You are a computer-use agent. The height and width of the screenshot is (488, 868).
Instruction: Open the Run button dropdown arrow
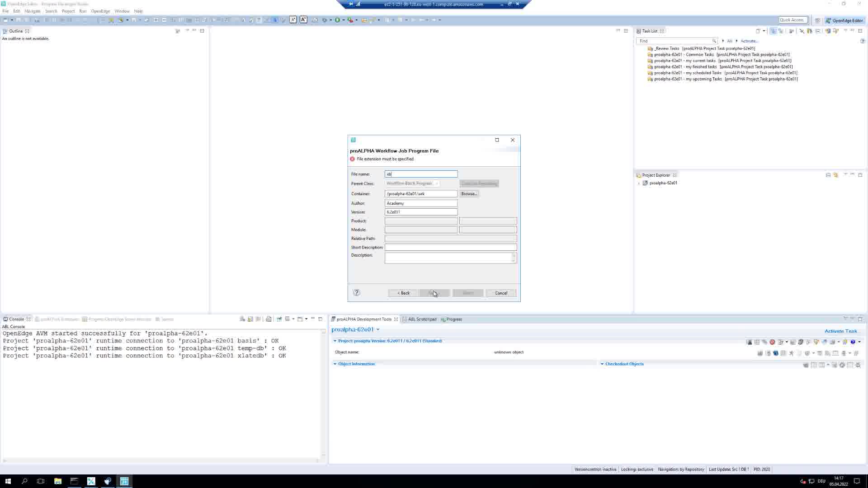[344, 20]
